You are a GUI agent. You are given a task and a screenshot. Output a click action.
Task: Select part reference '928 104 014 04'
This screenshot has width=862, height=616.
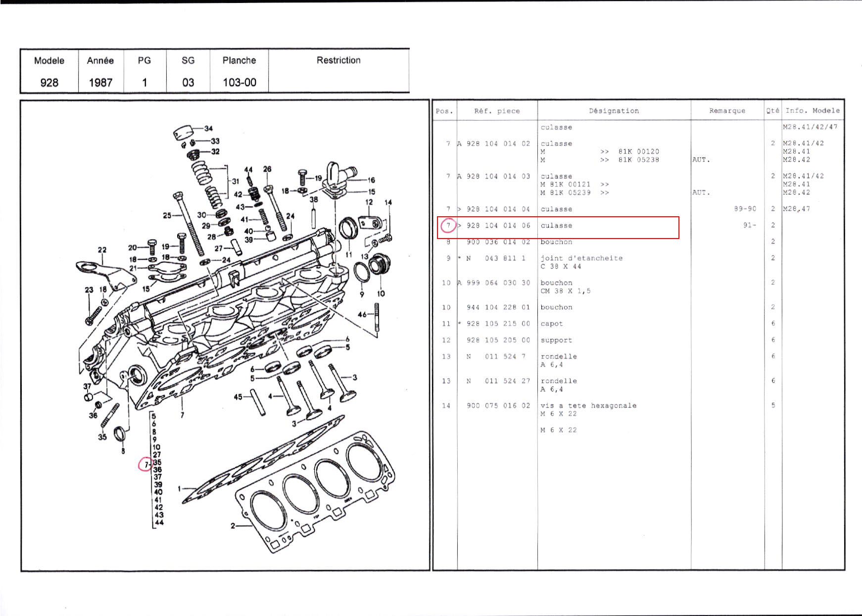pos(498,209)
